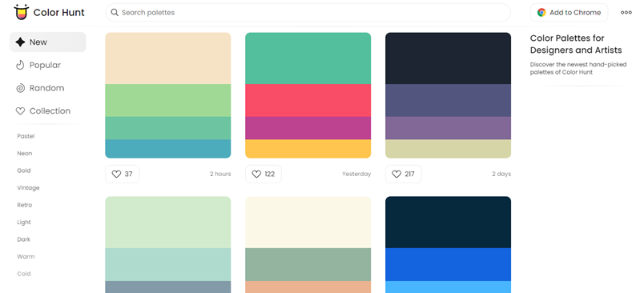Open the New palettes section
This screenshot has width=644, height=293.
click(47, 42)
